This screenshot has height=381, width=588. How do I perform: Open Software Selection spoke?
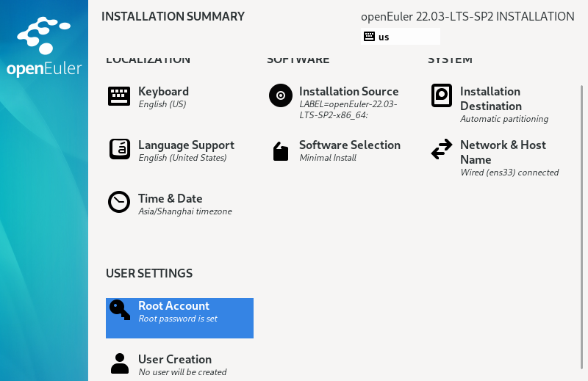click(349, 145)
